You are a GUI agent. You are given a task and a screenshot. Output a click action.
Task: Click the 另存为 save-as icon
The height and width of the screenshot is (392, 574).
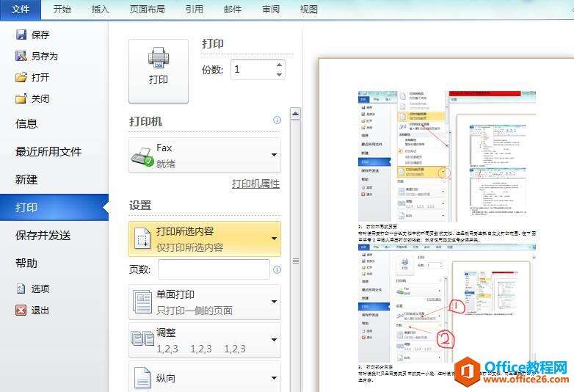pos(21,56)
